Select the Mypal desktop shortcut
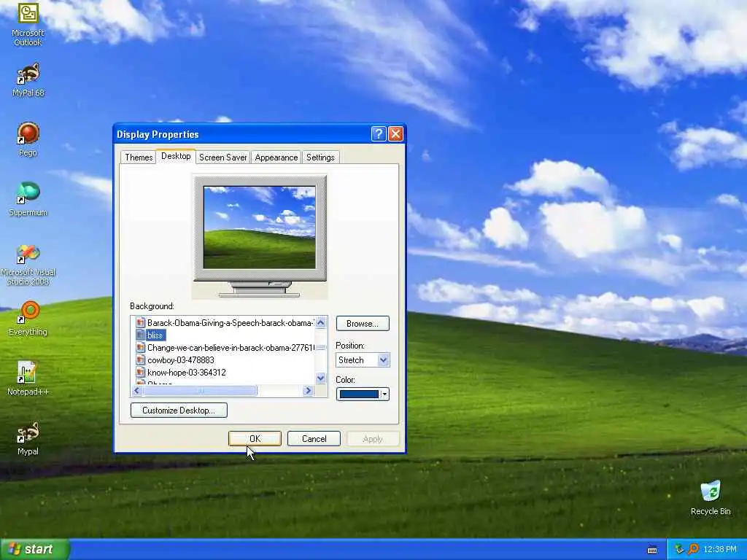 click(x=28, y=438)
